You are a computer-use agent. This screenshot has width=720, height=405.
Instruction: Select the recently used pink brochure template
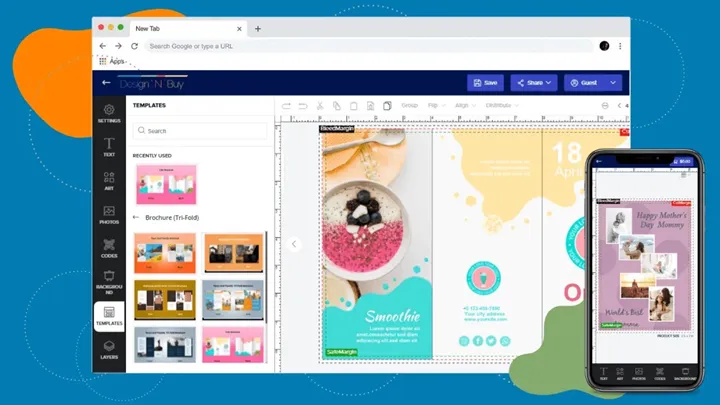165,185
